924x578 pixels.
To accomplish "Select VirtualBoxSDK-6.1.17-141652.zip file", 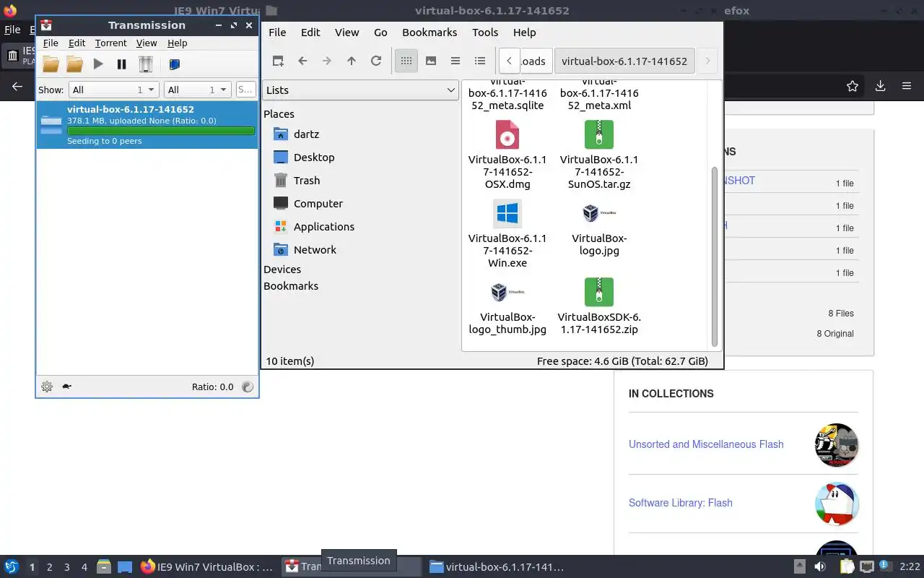I will point(599,306).
